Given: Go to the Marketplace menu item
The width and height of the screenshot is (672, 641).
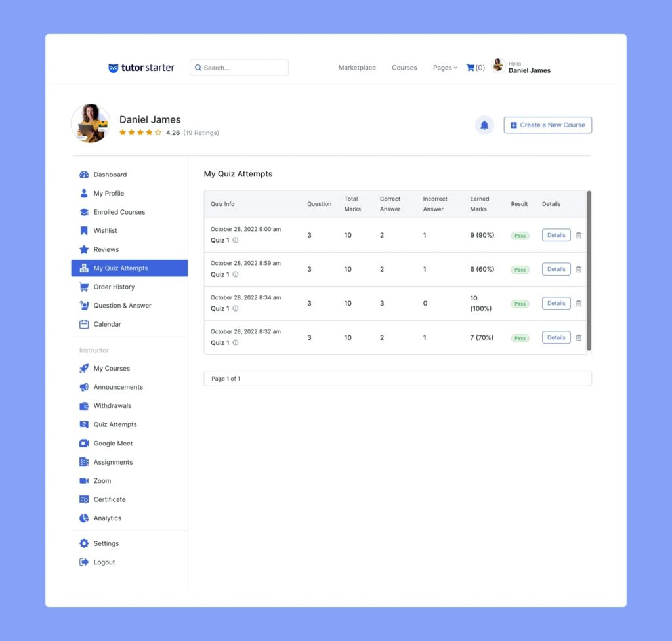Looking at the screenshot, I should (x=356, y=67).
